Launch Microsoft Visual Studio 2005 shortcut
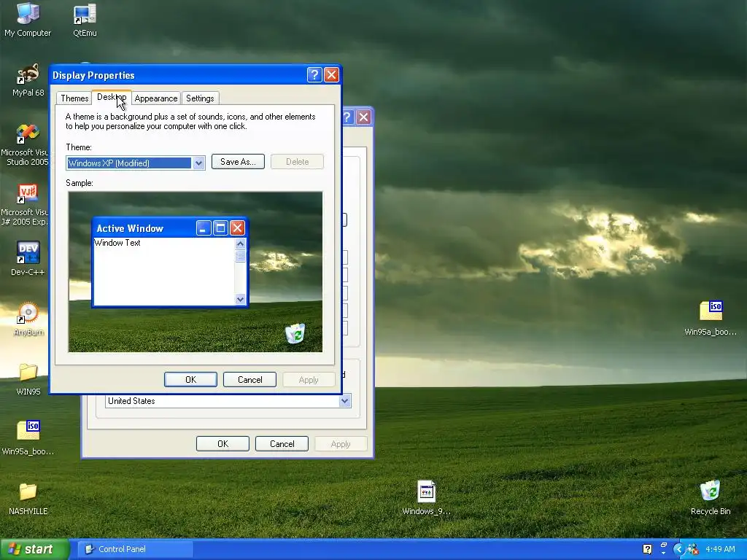 (27, 144)
